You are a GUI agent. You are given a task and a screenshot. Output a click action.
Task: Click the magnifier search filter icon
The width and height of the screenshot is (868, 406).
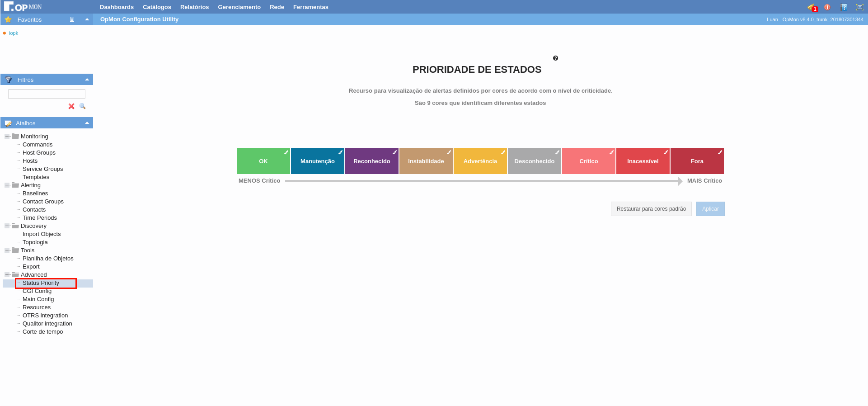click(82, 106)
